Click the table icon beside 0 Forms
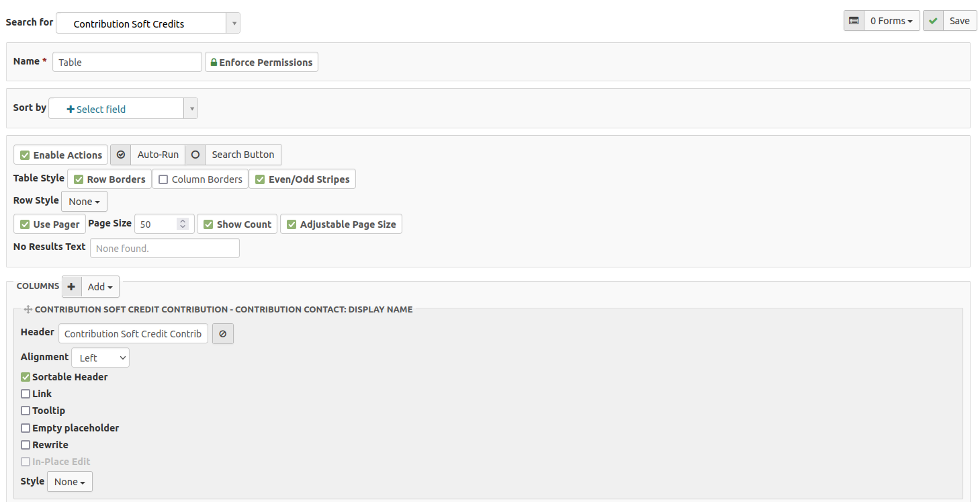The image size is (980, 502). click(854, 21)
